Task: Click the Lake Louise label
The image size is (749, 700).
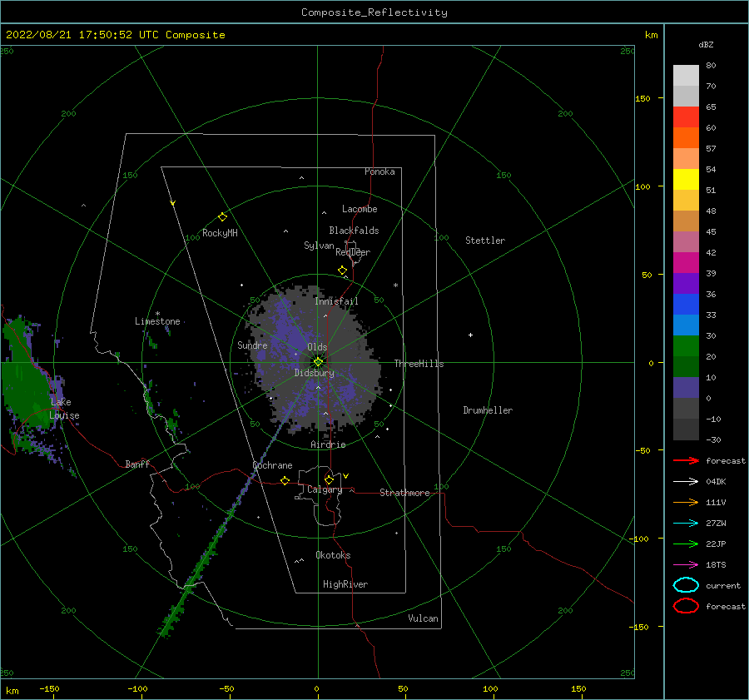Action: 64,409
